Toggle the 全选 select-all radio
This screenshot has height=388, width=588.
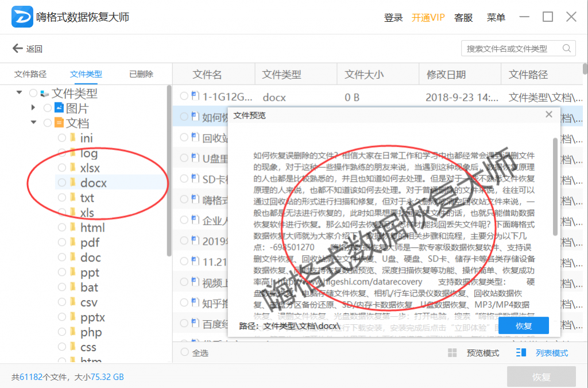[184, 352]
